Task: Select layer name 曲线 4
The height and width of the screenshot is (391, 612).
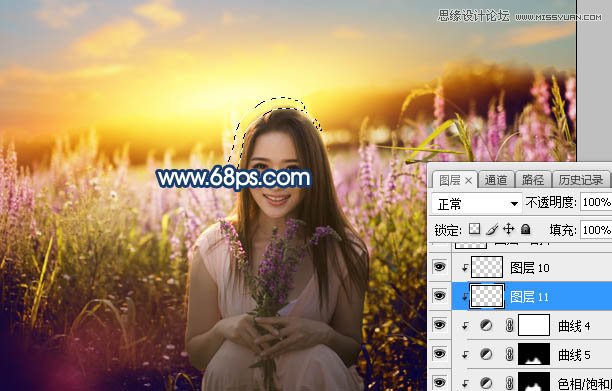Action: pyautogui.click(x=574, y=326)
